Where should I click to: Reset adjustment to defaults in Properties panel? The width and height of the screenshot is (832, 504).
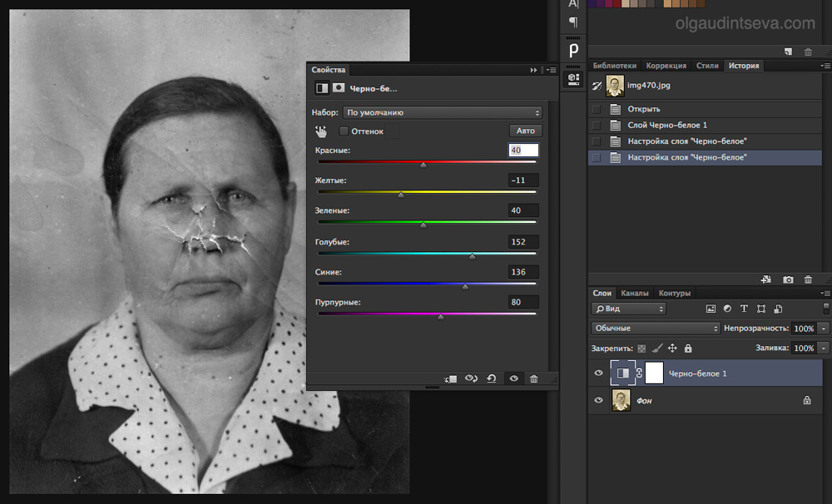pos(492,378)
